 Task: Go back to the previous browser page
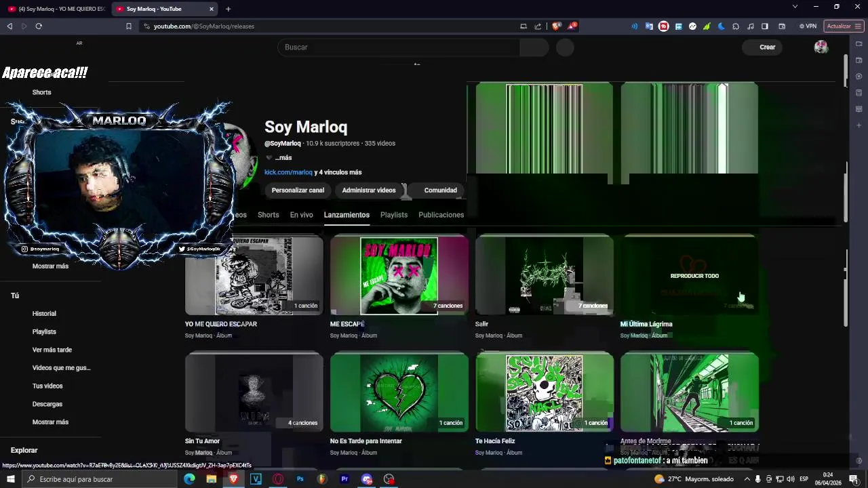9,26
